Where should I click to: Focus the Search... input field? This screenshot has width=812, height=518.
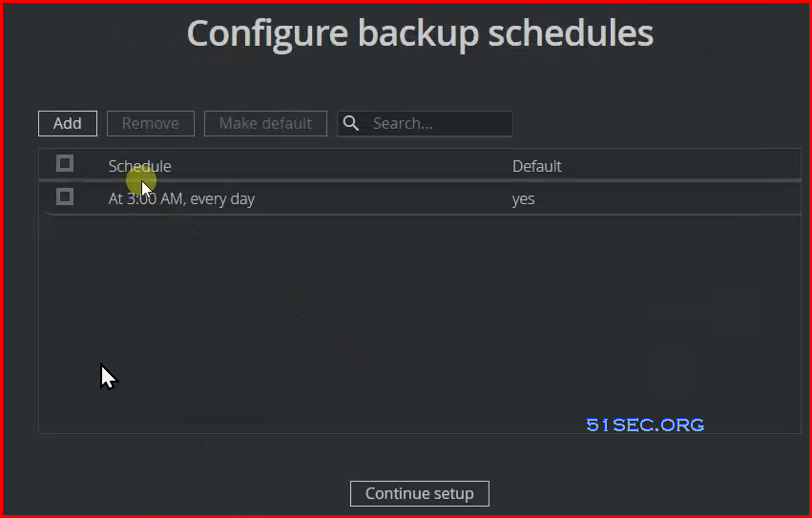click(425, 123)
